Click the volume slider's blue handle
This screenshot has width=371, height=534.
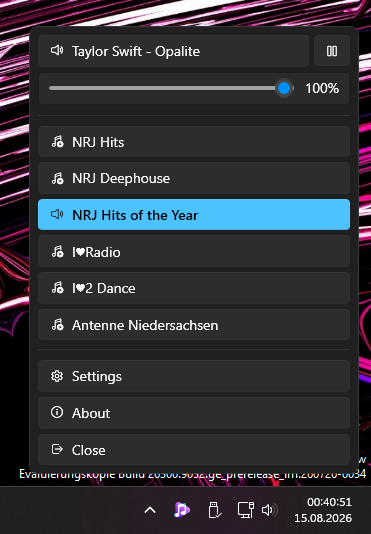pyautogui.click(x=284, y=88)
